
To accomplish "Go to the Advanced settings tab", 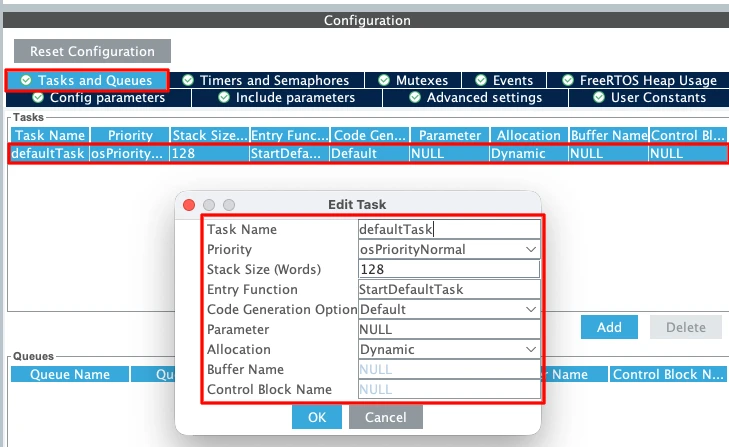I will click(x=475, y=98).
